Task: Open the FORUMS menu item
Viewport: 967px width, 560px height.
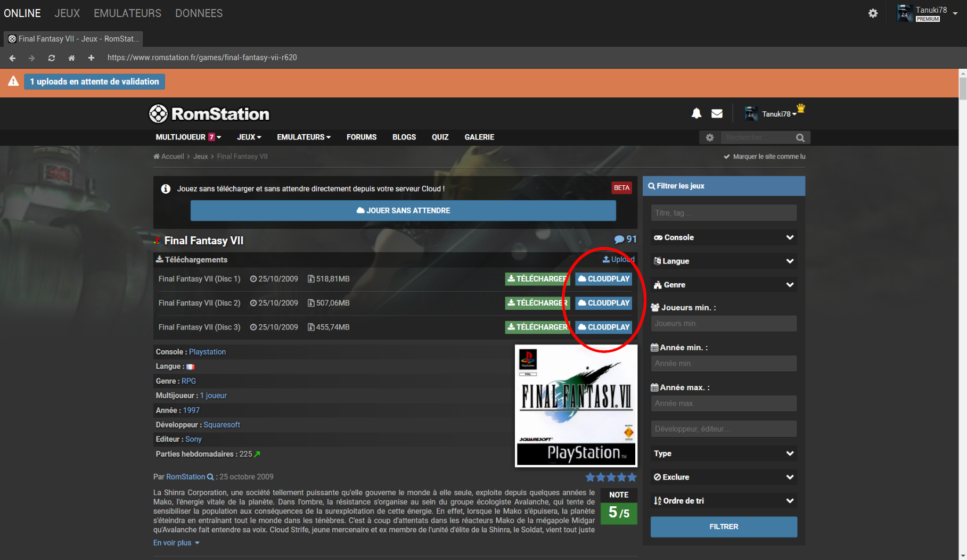Action: pos(362,137)
